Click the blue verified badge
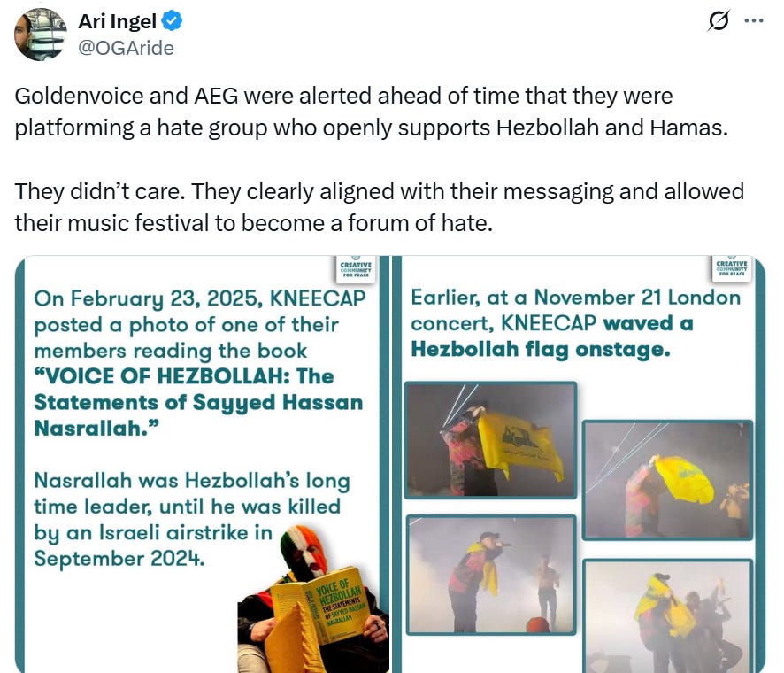Viewport: 784px width, 673px height. tap(173, 21)
